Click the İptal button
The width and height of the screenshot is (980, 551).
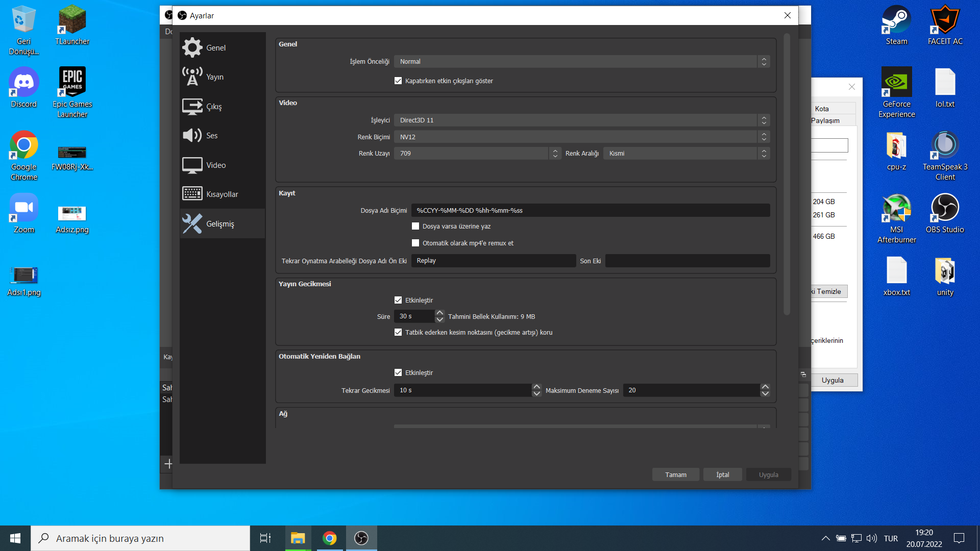point(722,474)
